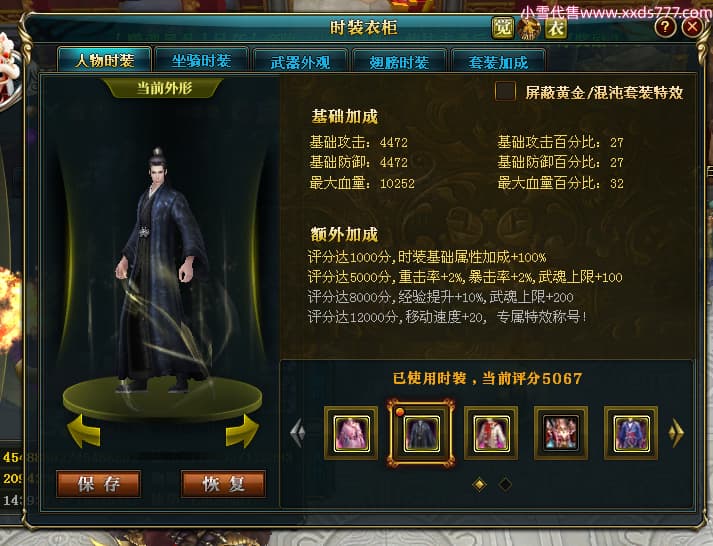Switch to the 坐骑时装 tab

click(x=201, y=60)
